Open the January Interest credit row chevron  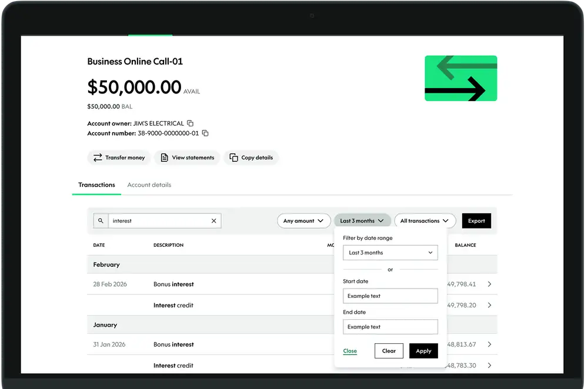click(x=489, y=365)
